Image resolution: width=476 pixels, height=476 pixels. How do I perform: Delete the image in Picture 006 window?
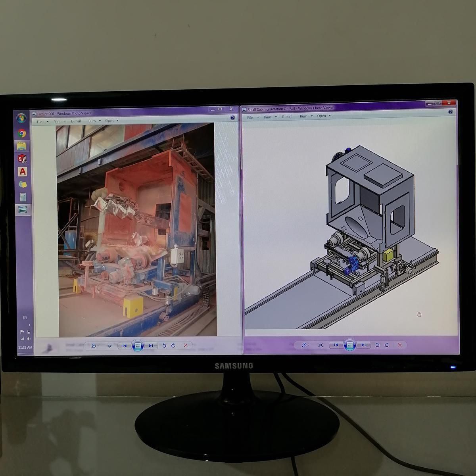coord(186,345)
